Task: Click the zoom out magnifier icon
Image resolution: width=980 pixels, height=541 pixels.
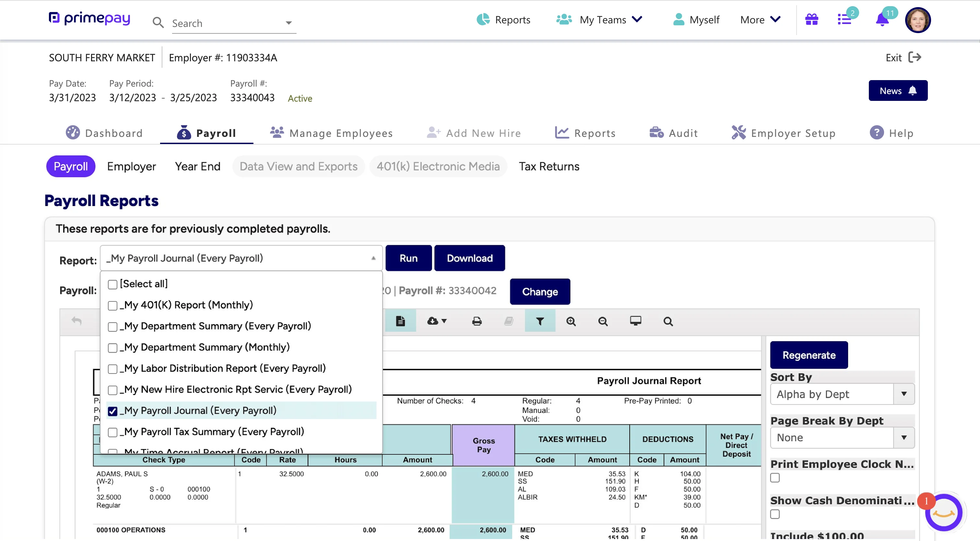Action: [x=602, y=321]
